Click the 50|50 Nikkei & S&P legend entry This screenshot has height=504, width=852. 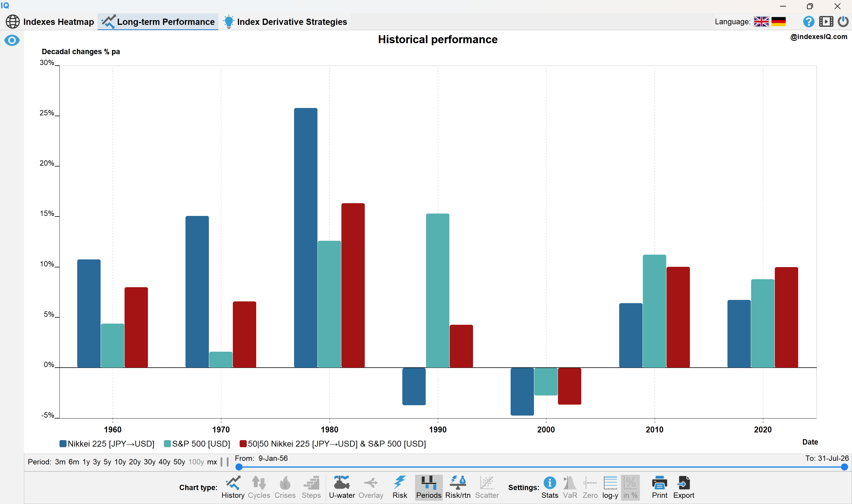(x=333, y=444)
